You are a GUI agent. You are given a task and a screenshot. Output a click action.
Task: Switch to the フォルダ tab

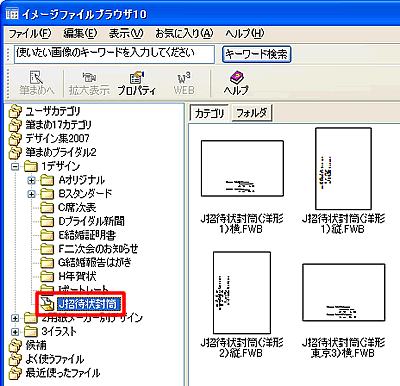pyautogui.click(x=252, y=113)
